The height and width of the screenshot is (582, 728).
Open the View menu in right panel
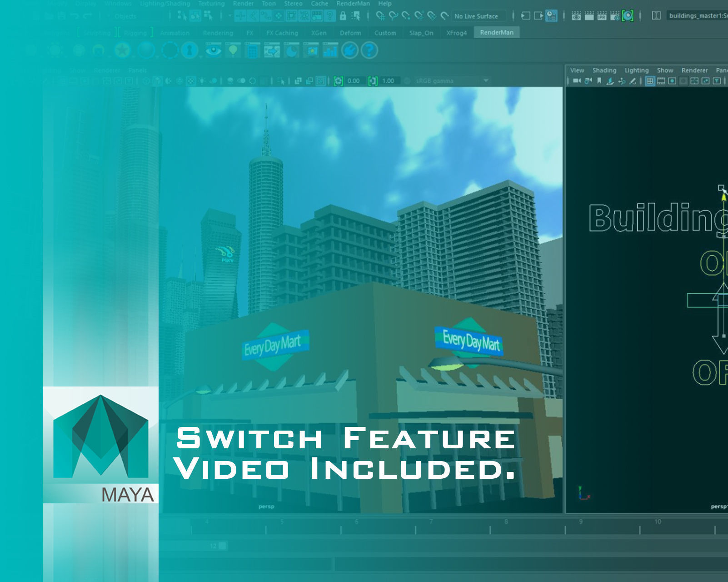point(577,70)
